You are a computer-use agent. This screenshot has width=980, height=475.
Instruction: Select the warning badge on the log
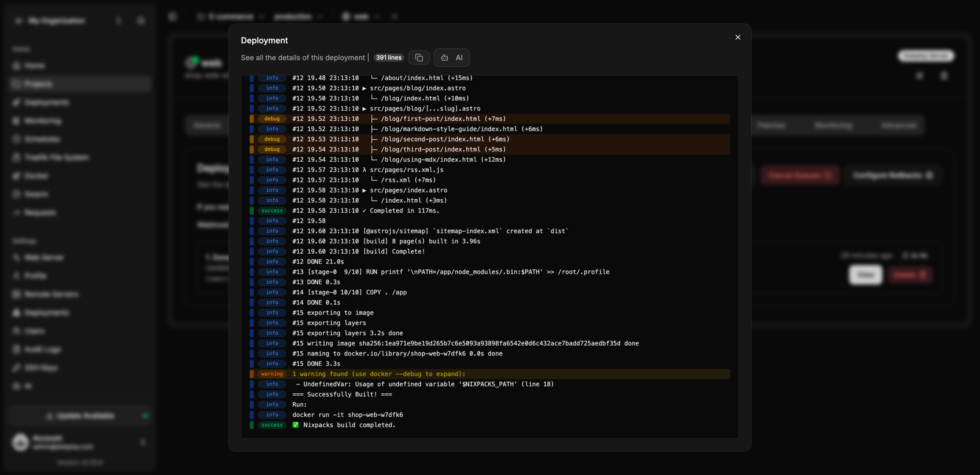pyautogui.click(x=272, y=374)
